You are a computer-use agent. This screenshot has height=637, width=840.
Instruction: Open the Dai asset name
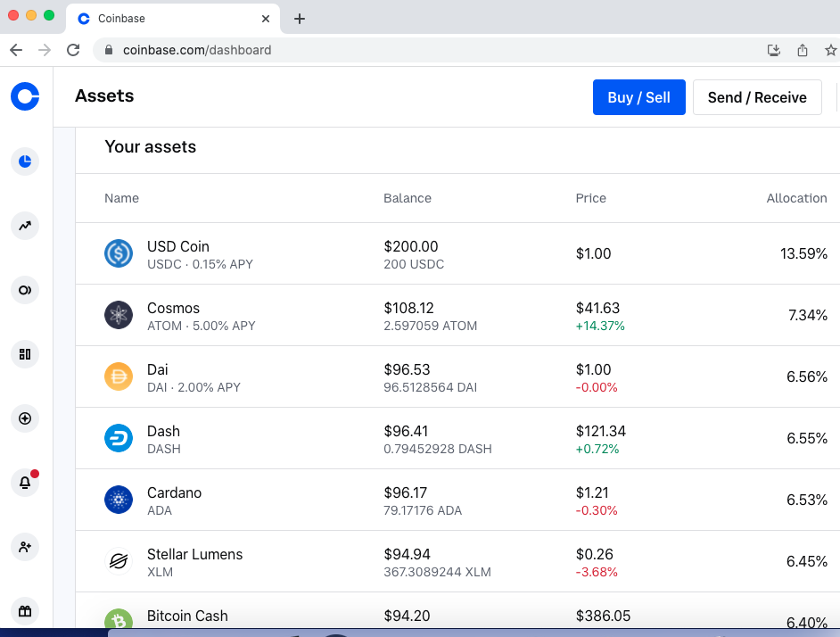coord(158,370)
